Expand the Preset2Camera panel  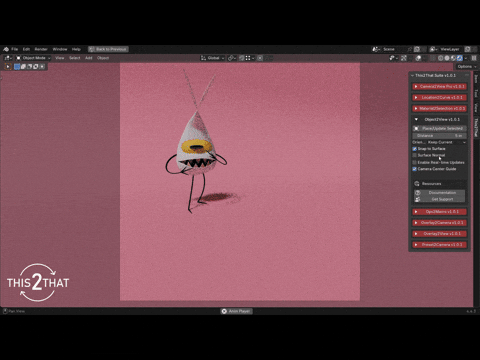pyautogui.click(x=439, y=245)
